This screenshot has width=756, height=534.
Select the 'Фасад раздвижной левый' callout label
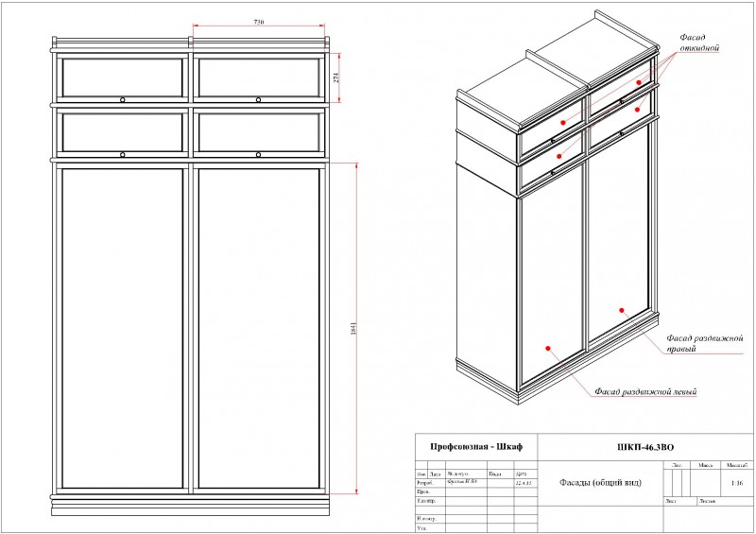pos(645,391)
